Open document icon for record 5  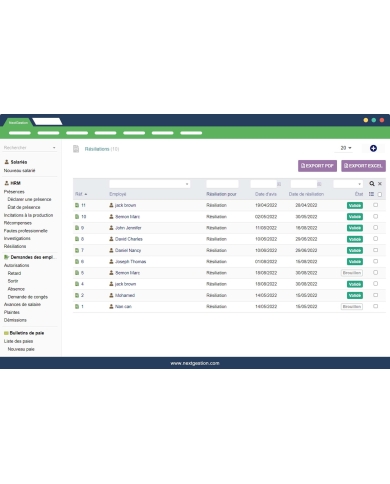[77, 273]
